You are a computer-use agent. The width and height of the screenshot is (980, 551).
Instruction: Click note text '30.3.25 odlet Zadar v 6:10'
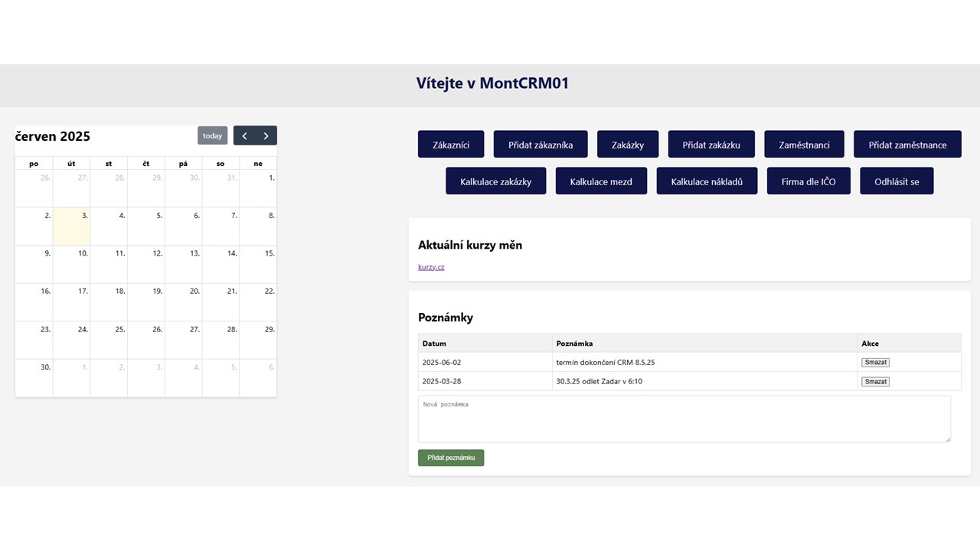599,381
